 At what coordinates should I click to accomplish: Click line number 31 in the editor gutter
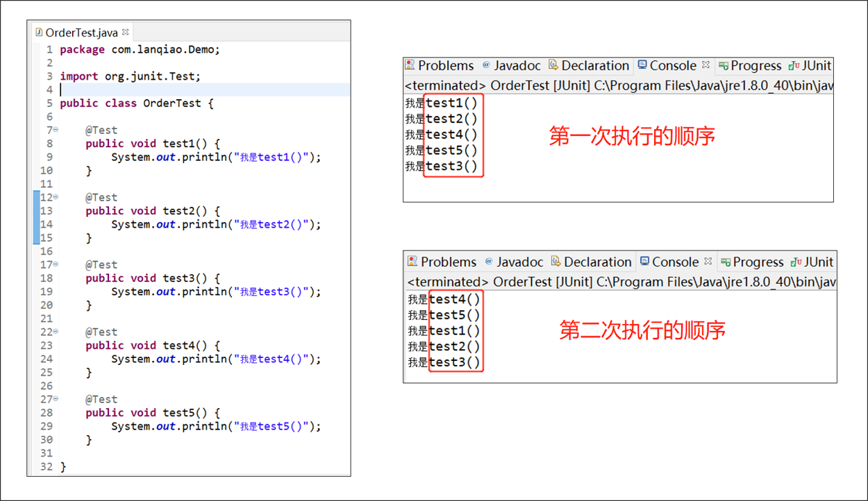[47, 453]
